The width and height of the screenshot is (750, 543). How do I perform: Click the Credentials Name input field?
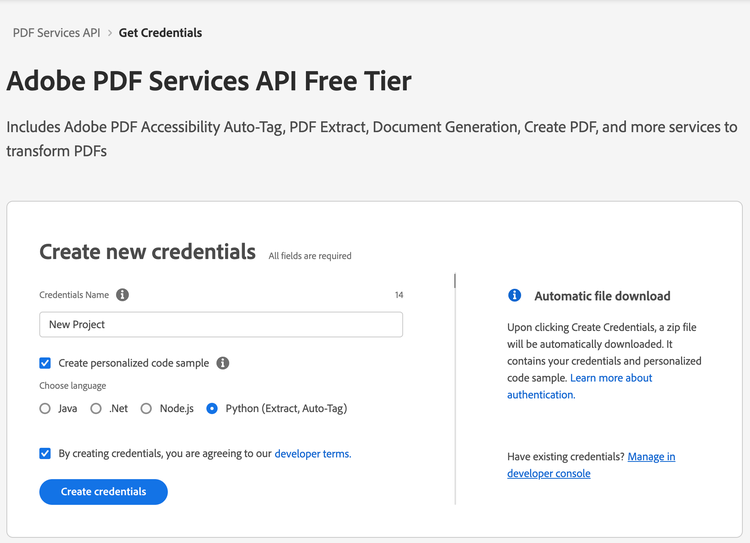click(x=221, y=324)
